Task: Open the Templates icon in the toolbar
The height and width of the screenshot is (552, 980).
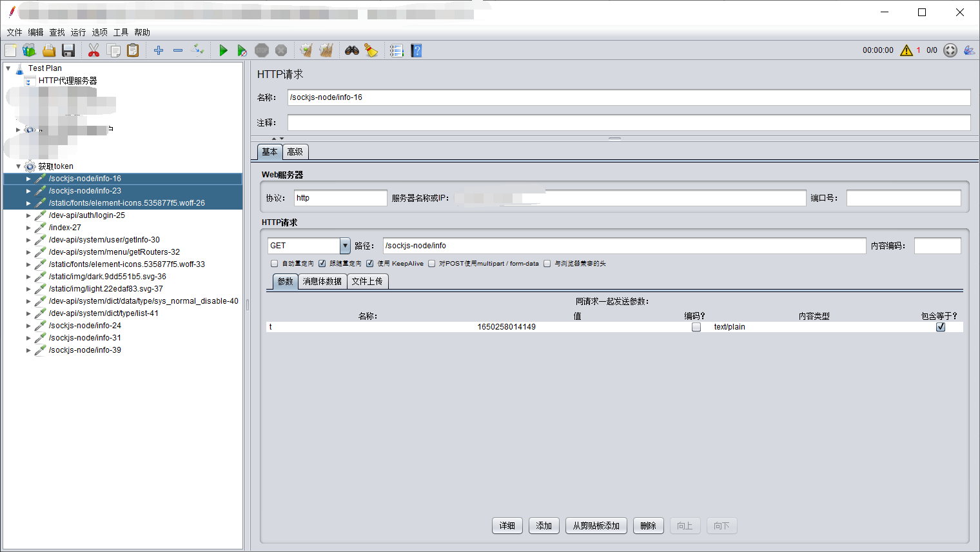Action: 29,50
